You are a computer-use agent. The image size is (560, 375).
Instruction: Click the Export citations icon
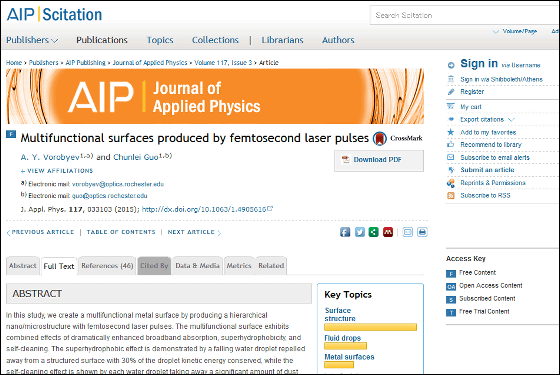pyautogui.click(x=451, y=119)
